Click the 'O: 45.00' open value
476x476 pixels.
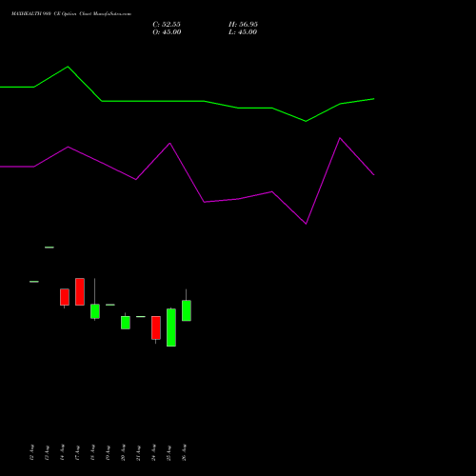(x=167, y=32)
